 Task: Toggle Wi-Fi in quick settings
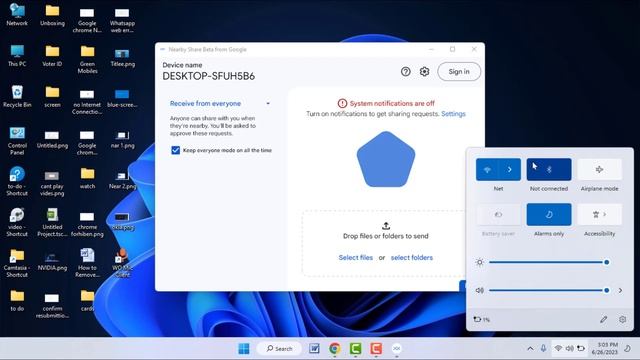487,169
